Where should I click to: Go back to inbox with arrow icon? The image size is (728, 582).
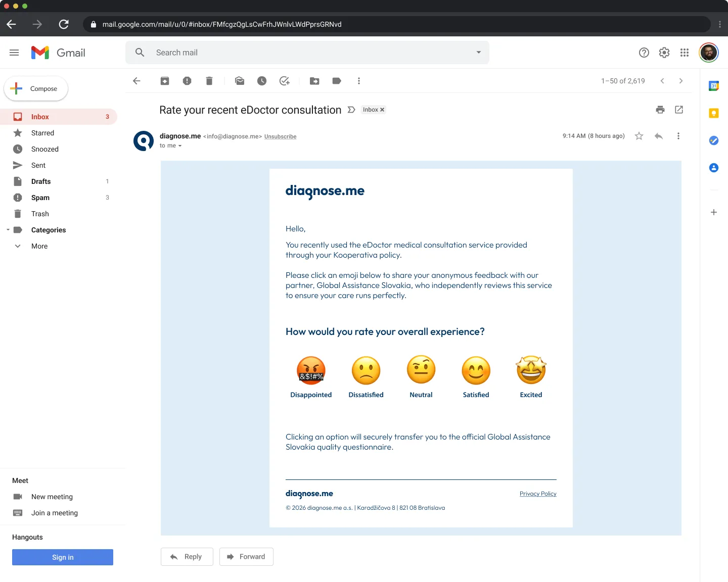click(136, 81)
